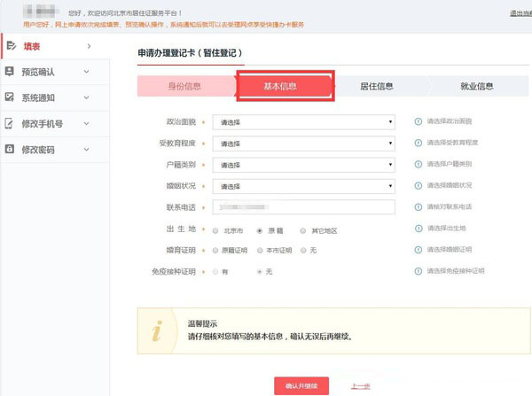Click the 联系电话 input field
This screenshot has height=396, width=532.
[x=304, y=207]
